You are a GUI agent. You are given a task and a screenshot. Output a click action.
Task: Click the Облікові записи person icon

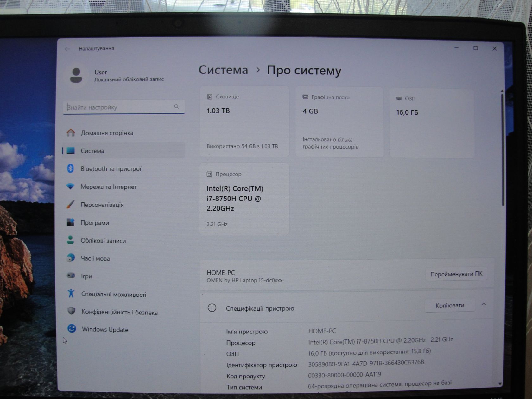(x=70, y=240)
